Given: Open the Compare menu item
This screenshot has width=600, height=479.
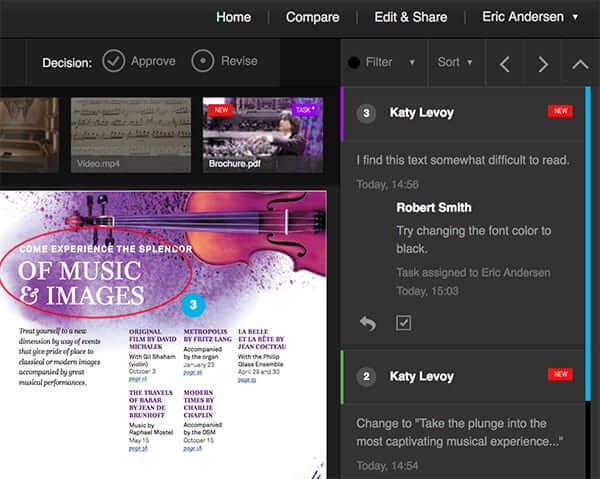Looking at the screenshot, I should click(x=312, y=17).
